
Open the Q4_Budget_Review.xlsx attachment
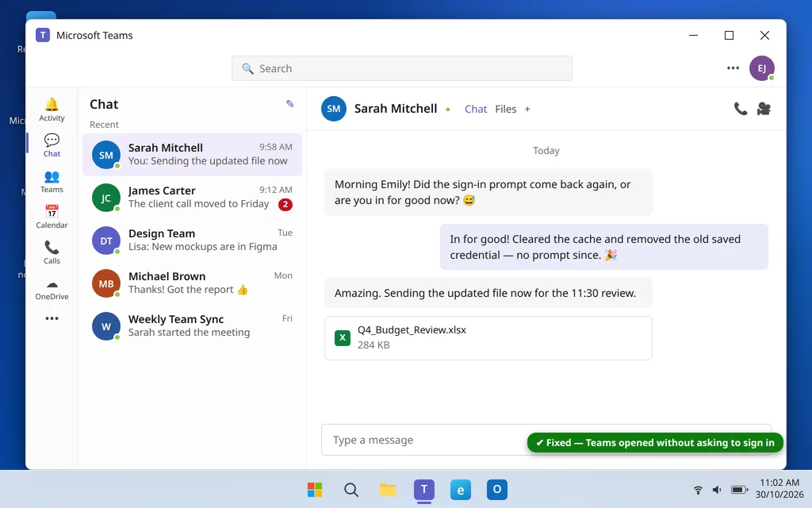point(488,338)
